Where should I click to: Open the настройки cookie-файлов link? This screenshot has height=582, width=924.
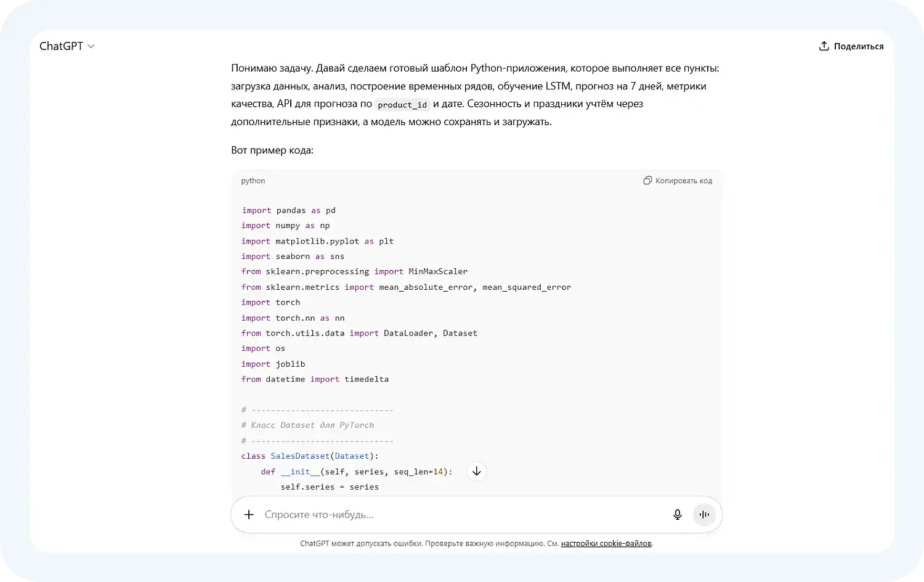pos(606,544)
